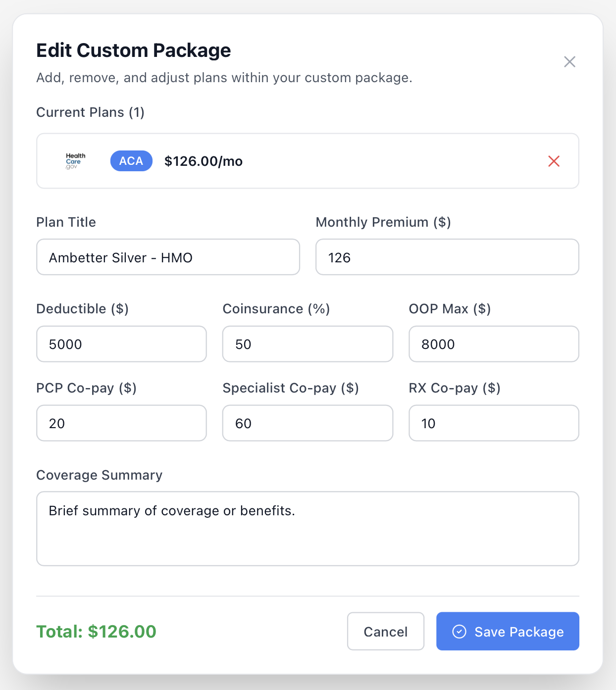Select the blue ACA badge

coord(131,161)
